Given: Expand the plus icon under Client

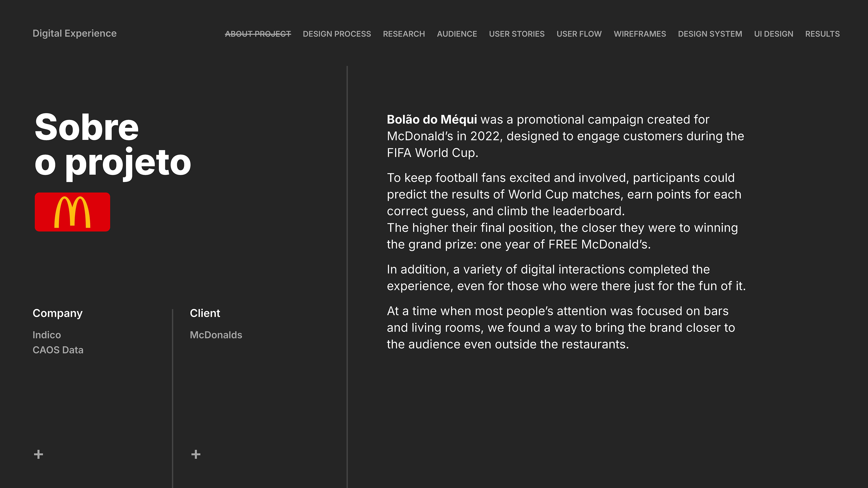Looking at the screenshot, I should pos(196,454).
